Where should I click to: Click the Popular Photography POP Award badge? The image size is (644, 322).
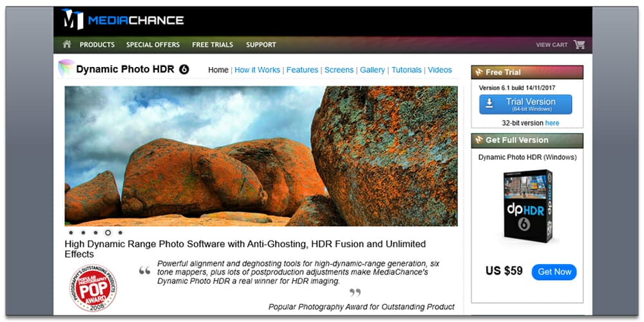pyautogui.click(x=93, y=288)
